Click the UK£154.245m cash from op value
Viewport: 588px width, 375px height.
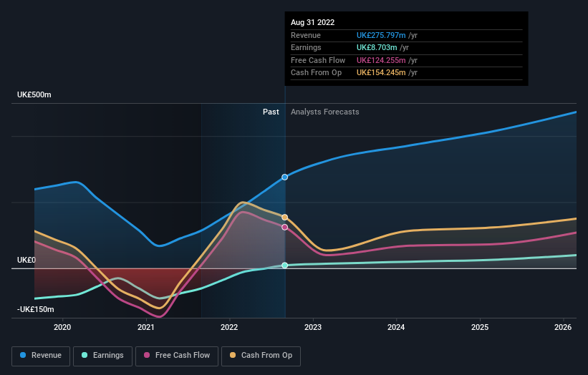tap(381, 73)
